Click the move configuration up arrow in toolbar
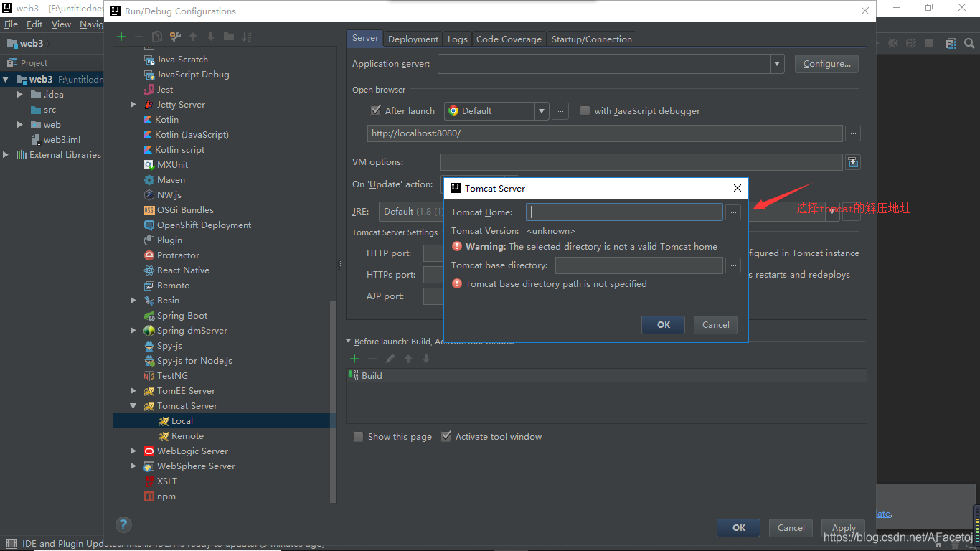 (x=193, y=37)
